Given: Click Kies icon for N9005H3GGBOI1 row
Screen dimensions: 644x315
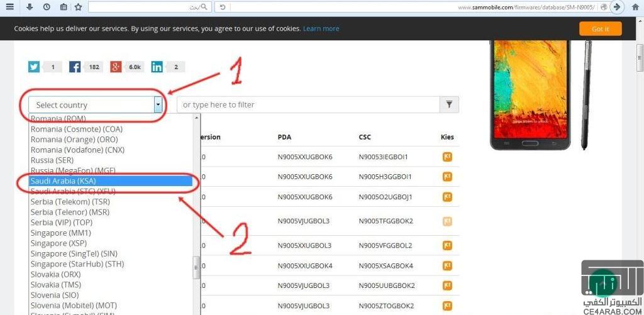Looking at the screenshot, I should (447, 177).
